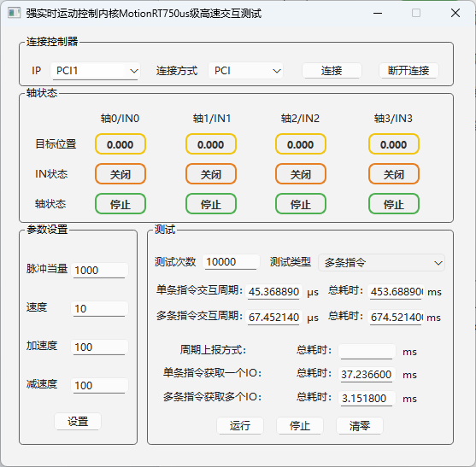Click the 运行 button
The height and width of the screenshot is (467, 476).
[240, 426]
